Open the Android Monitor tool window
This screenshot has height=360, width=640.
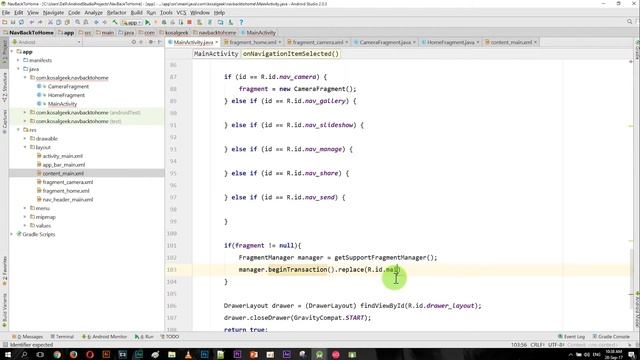105,337
